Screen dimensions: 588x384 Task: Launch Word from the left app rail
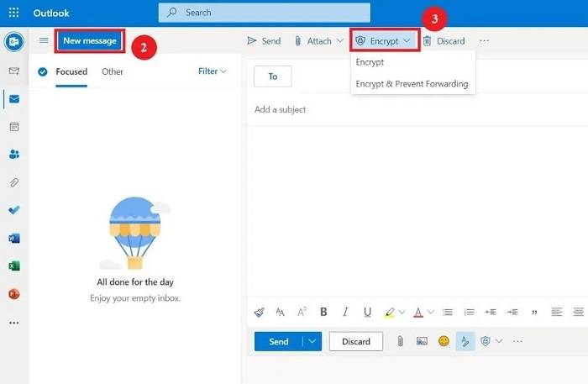coord(13,238)
